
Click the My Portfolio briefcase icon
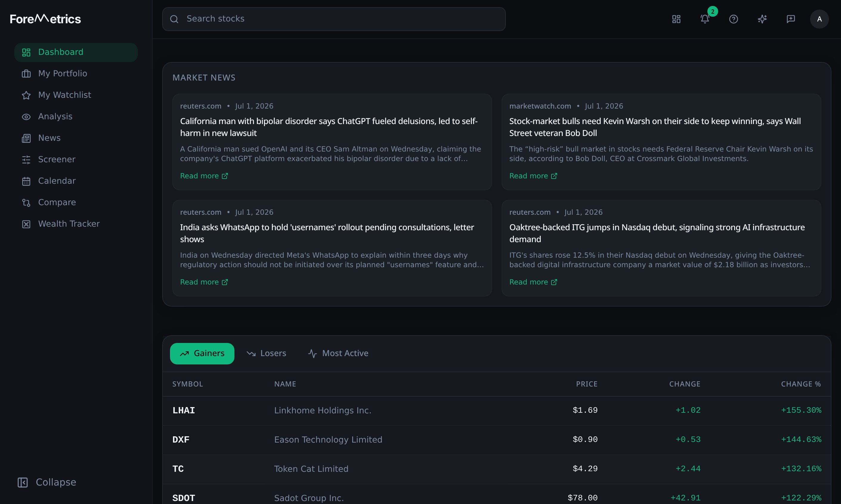pos(26,74)
